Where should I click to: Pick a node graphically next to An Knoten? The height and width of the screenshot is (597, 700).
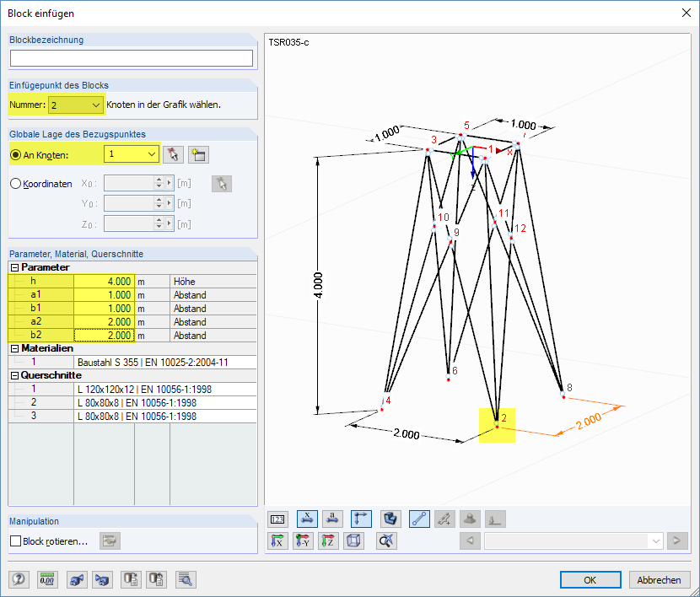172,154
